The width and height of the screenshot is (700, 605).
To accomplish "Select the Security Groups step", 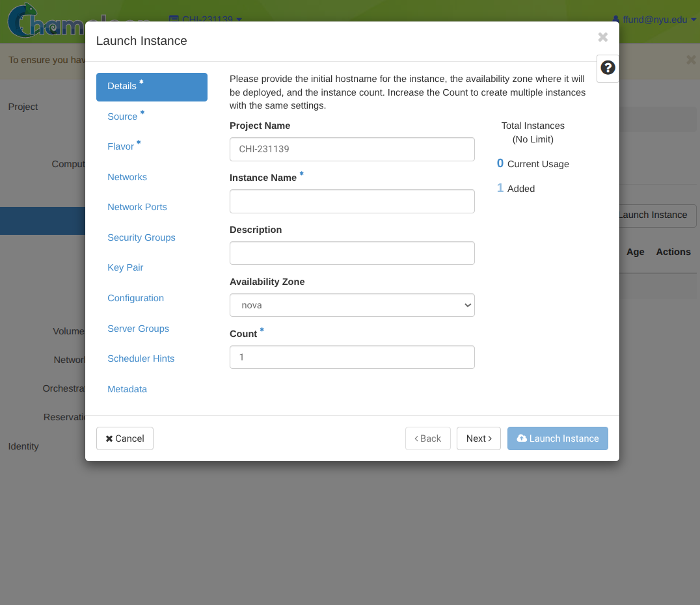I will pos(141,237).
